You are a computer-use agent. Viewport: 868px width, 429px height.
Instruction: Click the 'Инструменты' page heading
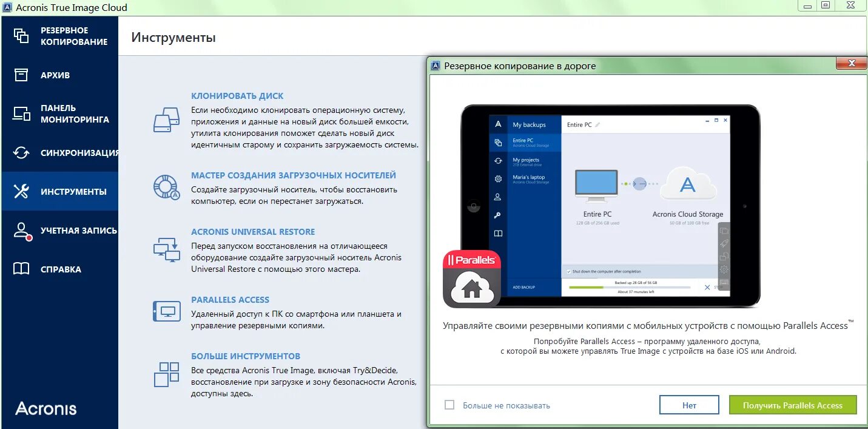(x=173, y=38)
